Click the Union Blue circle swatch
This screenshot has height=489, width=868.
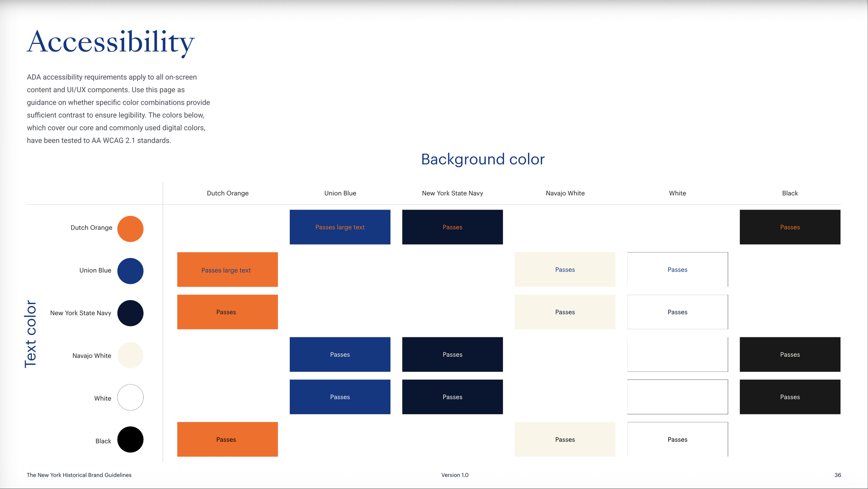click(x=130, y=271)
